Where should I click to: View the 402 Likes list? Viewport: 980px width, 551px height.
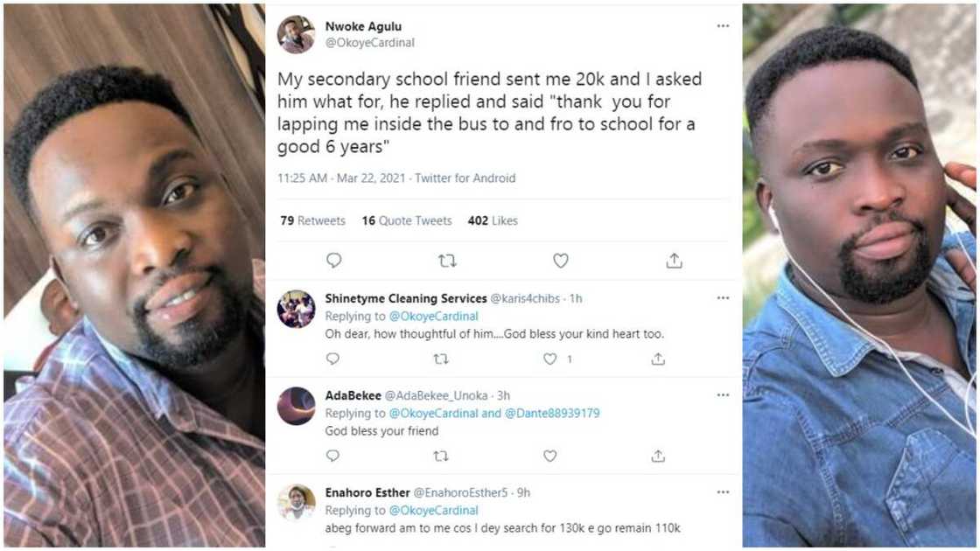click(x=493, y=220)
